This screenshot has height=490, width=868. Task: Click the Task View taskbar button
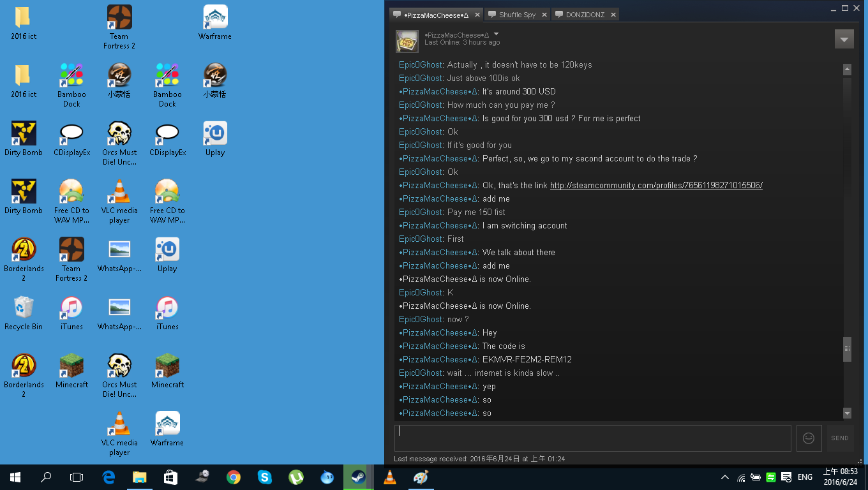tap(77, 477)
